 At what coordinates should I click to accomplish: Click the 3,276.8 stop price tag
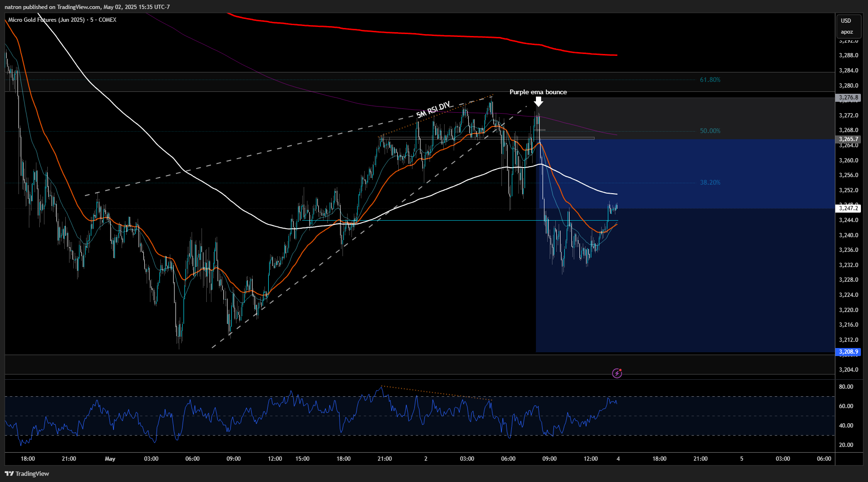click(x=848, y=98)
